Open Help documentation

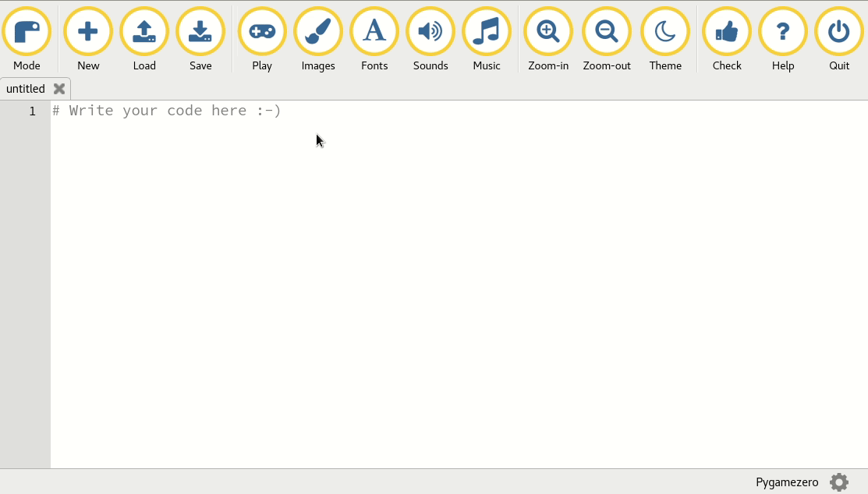(783, 39)
